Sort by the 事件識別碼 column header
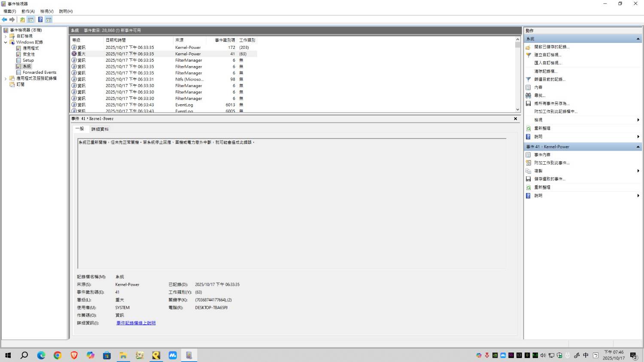This screenshot has height=362, width=644. click(x=225, y=40)
